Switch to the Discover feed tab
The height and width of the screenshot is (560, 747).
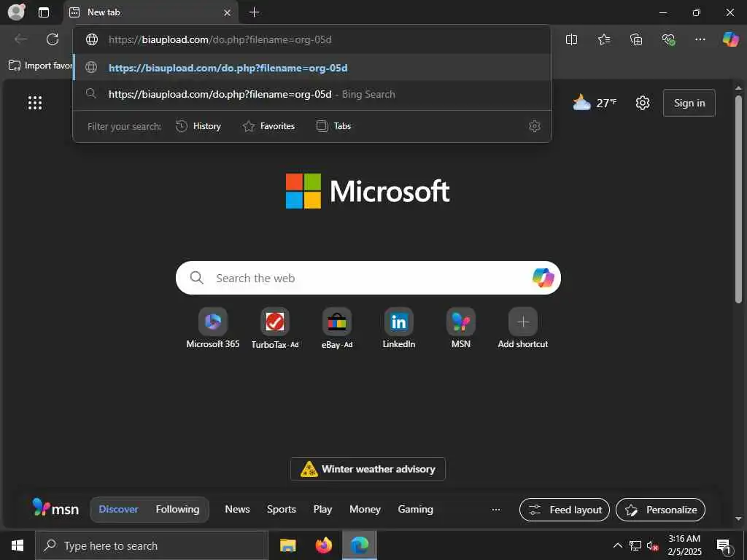tap(118, 510)
